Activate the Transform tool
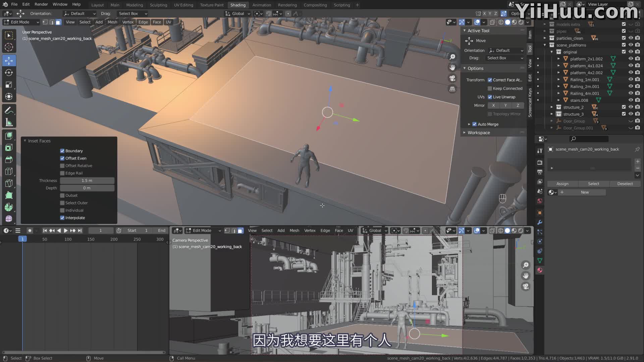 (9, 97)
